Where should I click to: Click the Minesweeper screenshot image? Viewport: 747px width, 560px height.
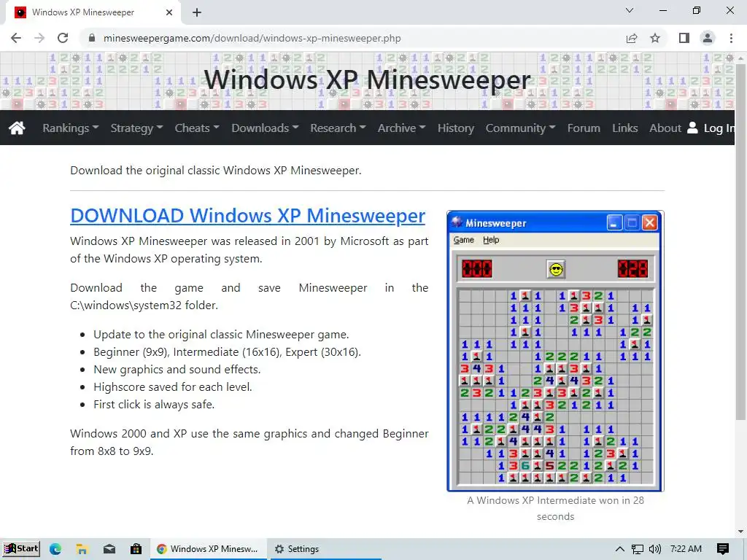(x=555, y=351)
